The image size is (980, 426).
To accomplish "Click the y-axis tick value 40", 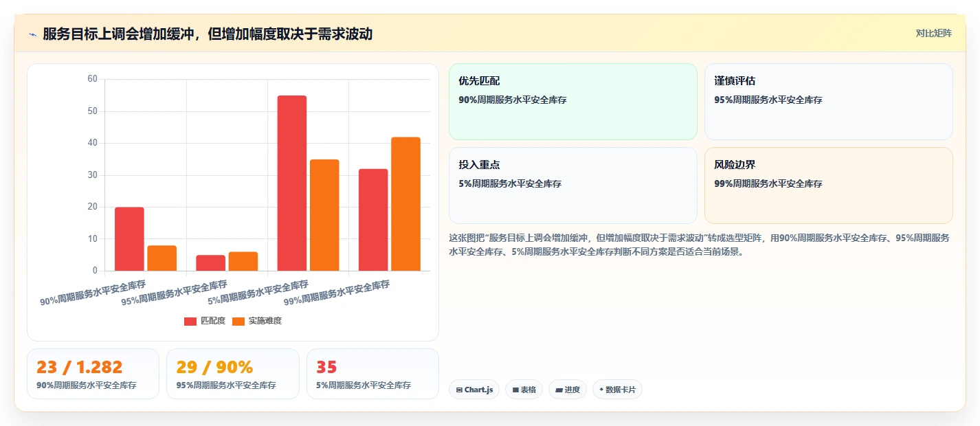I will click(93, 143).
